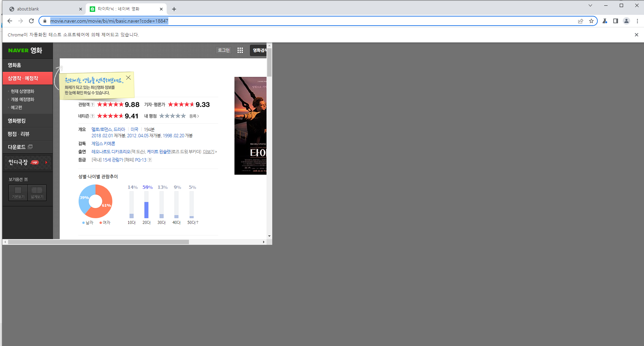Select the 타이타닉 : 네이버 영화 tab

pos(126,9)
